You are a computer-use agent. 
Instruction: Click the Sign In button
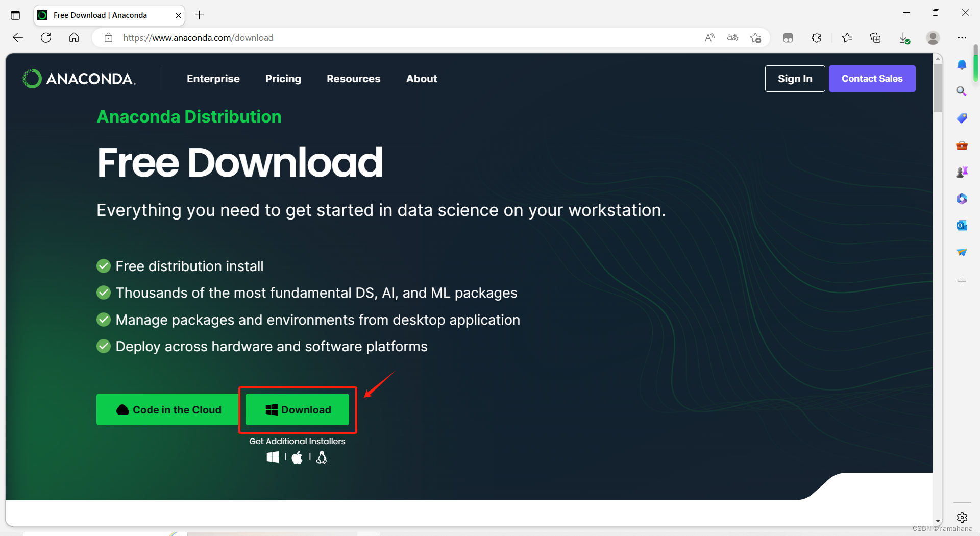(795, 79)
